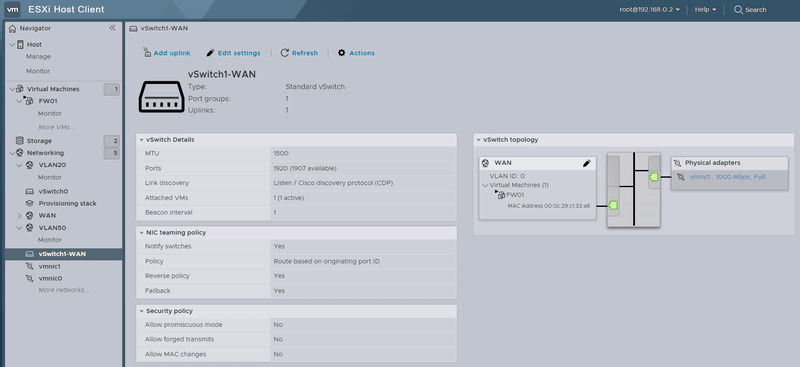Open the Help dropdown menu
The image size is (800, 367).
[x=705, y=9]
